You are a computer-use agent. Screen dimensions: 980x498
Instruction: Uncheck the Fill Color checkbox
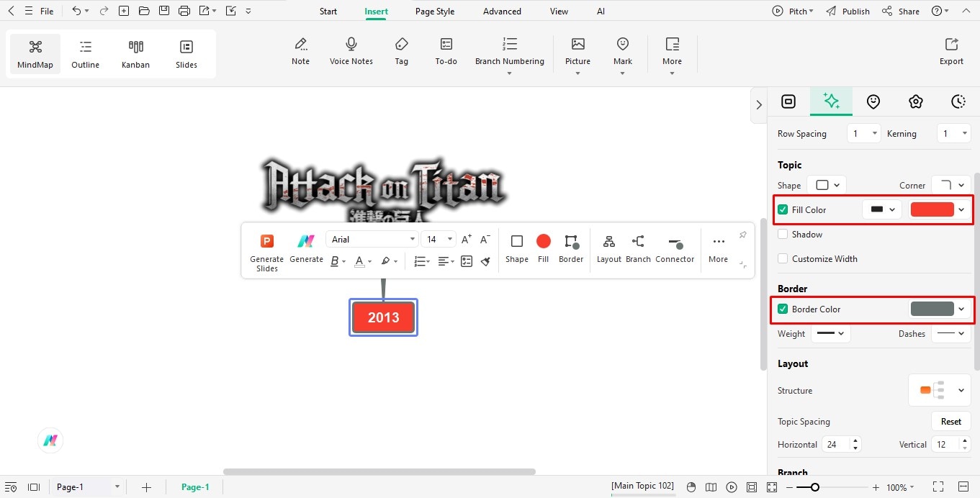coord(783,210)
